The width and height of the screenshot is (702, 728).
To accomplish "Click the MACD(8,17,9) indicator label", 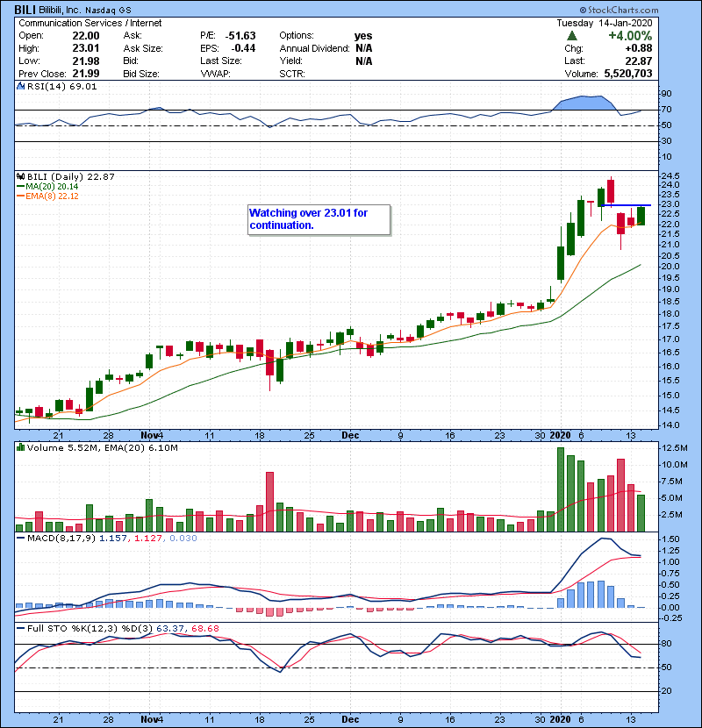I will click(61, 539).
